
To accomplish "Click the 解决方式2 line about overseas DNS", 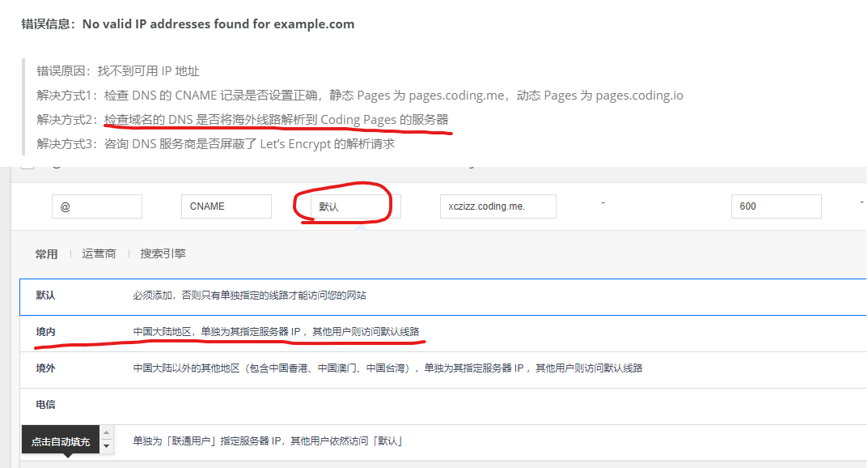I will (243, 120).
